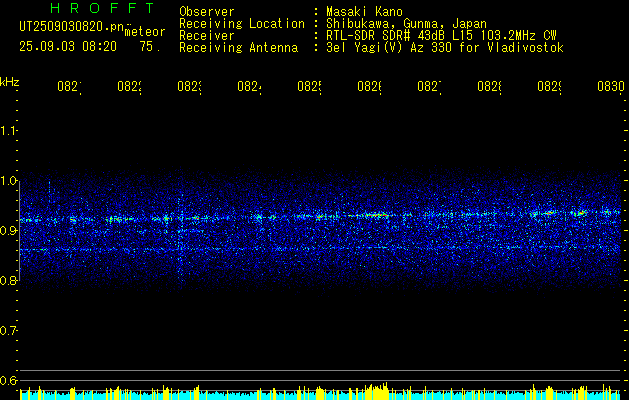Select Shibukawa, Gunma, Japan text
This screenshot has height=400, width=629.
coord(406,24)
